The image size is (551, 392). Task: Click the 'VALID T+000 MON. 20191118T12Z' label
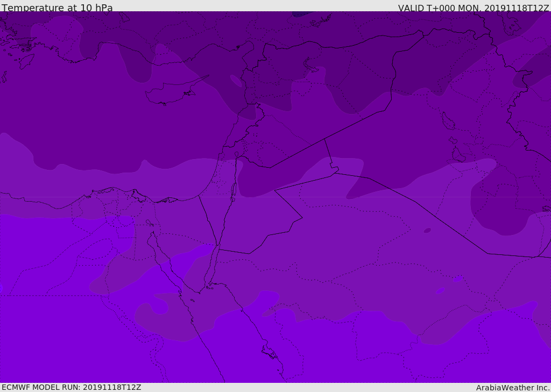click(x=474, y=8)
